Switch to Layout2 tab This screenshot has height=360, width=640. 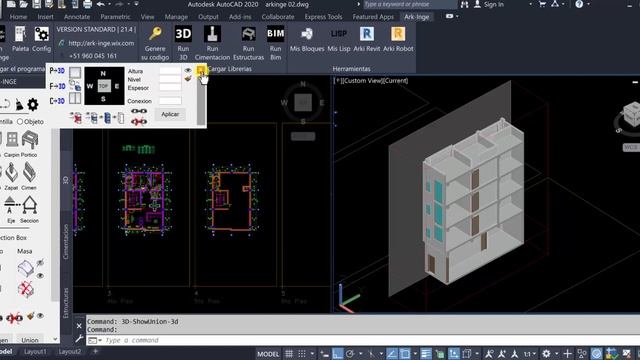click(x=70, y=351)
